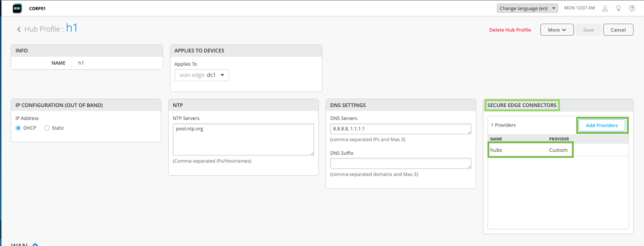Open the Change language dropdown
Viewport: 644px width, 246px height.
(x=527, y=8)
